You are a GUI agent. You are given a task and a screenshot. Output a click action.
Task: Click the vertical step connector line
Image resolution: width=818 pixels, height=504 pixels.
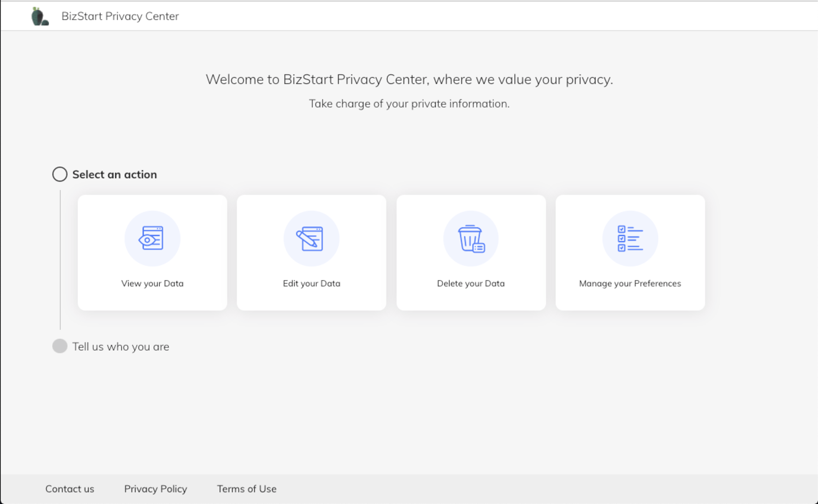click(60, 260)
